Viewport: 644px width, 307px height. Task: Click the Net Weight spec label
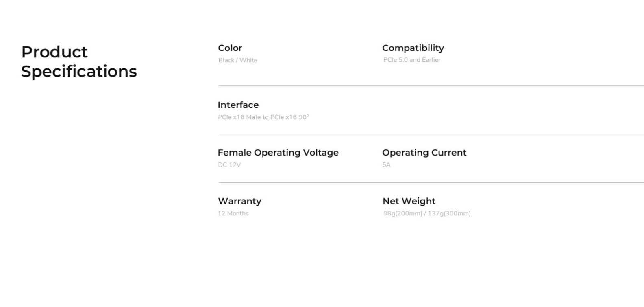tap(409, 201)
